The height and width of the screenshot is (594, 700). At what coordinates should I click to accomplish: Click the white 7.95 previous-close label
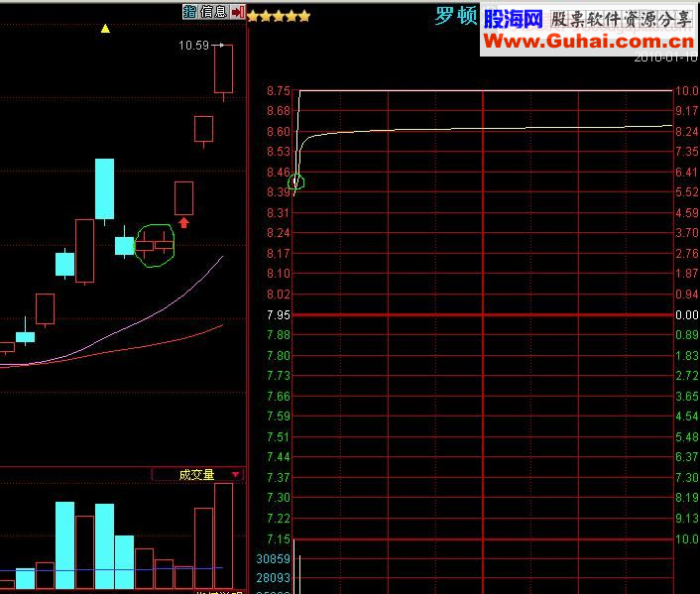click(279, 315)
